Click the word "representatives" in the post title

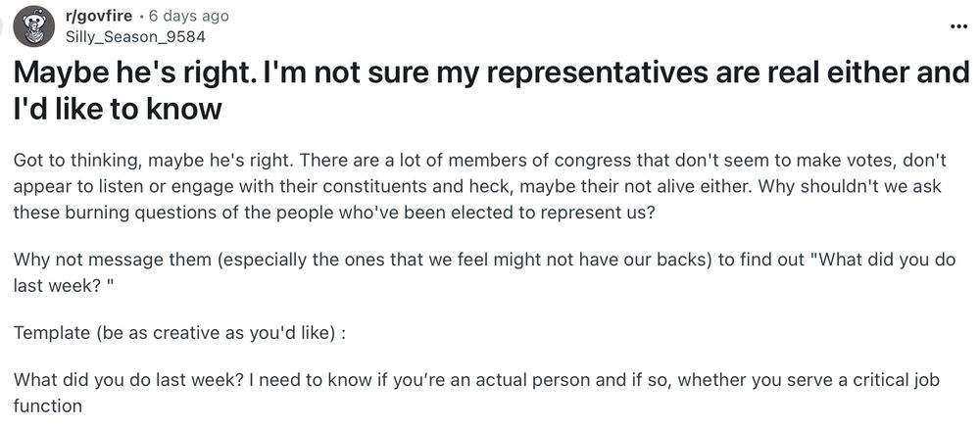(x=462, y=73)
